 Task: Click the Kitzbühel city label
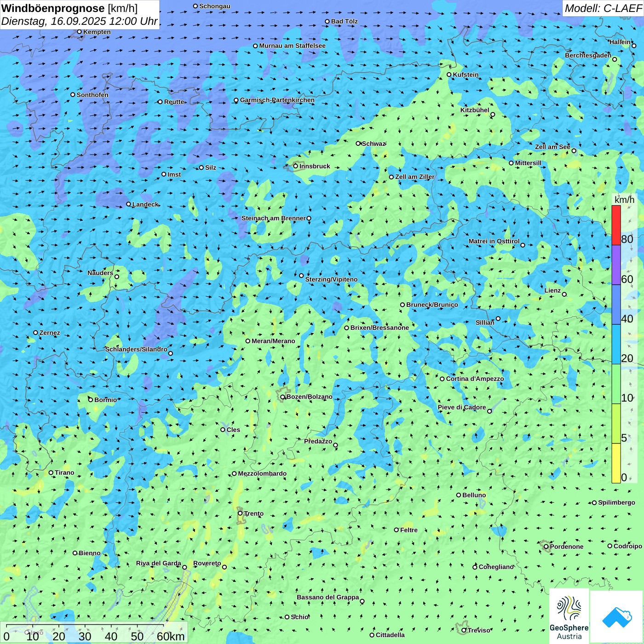(x=475, y=110)
